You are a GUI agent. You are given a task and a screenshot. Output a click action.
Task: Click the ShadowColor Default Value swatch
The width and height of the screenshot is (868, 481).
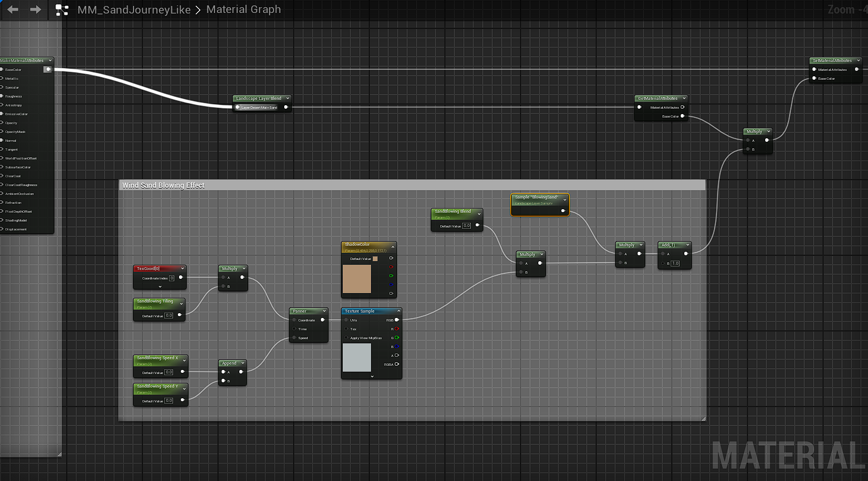point(375,259)
